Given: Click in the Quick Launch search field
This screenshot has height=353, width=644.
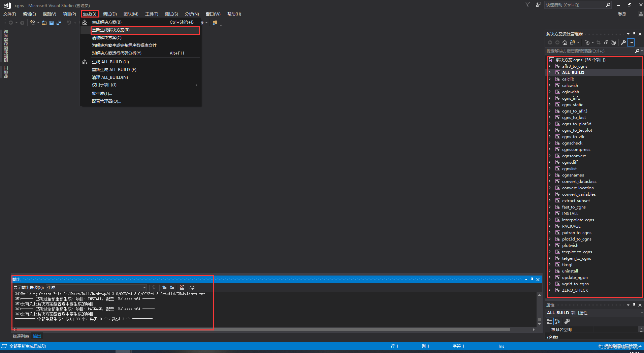Looking at the screenshot, I should (574, 5).
